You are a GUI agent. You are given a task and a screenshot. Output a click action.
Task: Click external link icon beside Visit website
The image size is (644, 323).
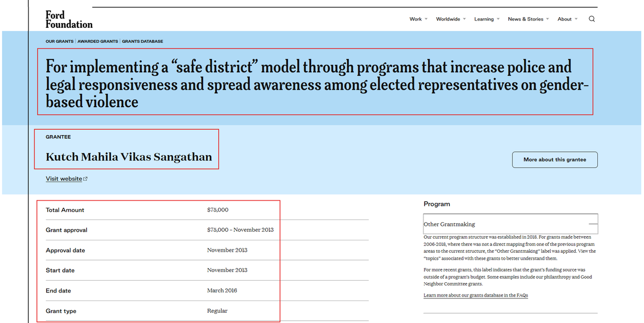85,179
